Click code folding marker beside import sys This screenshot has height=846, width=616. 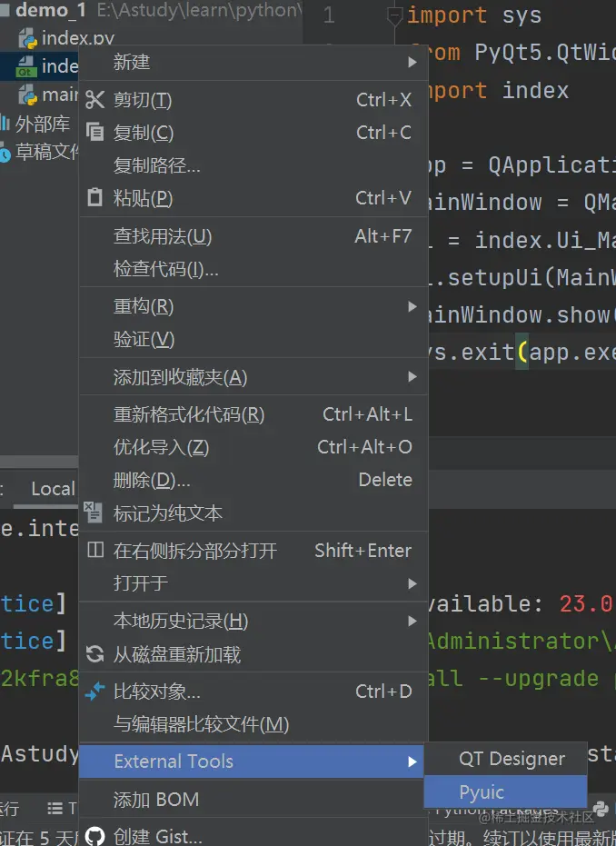click(395, 16)
